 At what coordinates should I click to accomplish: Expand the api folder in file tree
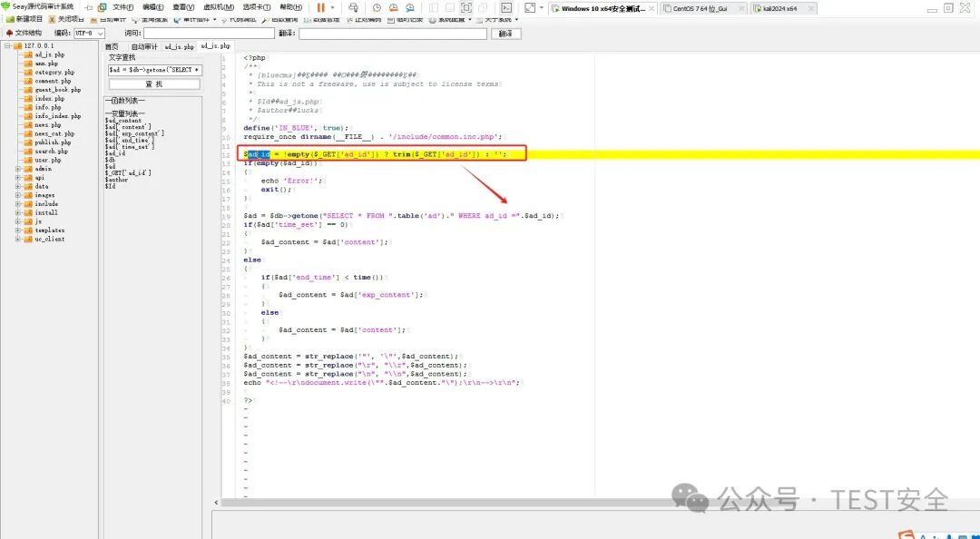point(18,178)
